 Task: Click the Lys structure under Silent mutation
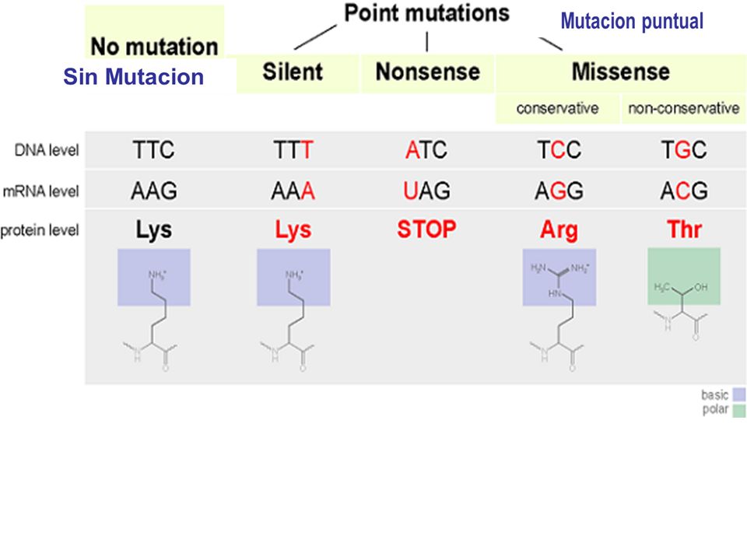[292, 310]
